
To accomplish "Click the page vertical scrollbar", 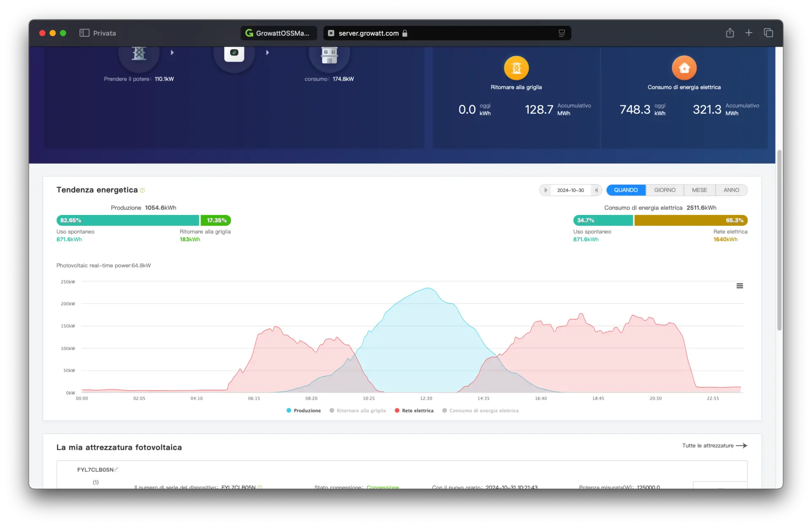I will [779, 240].
